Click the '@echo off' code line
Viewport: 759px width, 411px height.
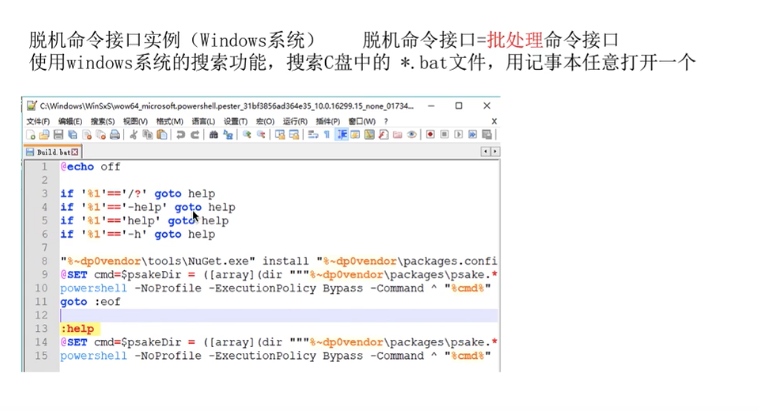pos(91,167)
